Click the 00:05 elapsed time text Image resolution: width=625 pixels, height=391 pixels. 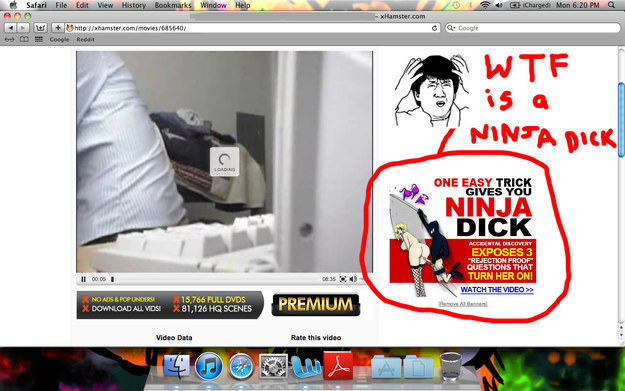(x=98, y=279)
